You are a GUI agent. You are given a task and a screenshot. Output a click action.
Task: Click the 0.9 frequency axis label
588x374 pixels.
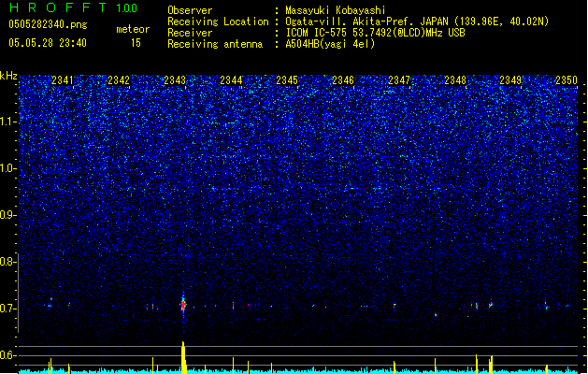click(7, 215)
